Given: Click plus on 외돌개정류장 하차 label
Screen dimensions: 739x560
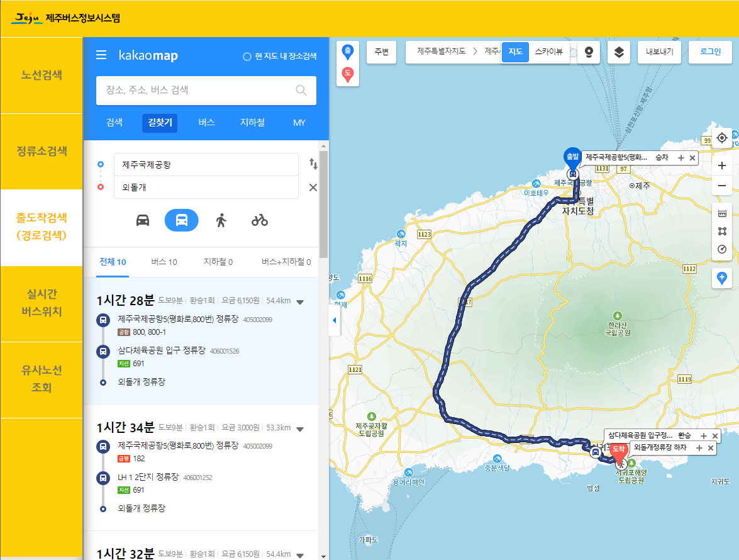Looking at the screenshot, I should coord(699,448).
